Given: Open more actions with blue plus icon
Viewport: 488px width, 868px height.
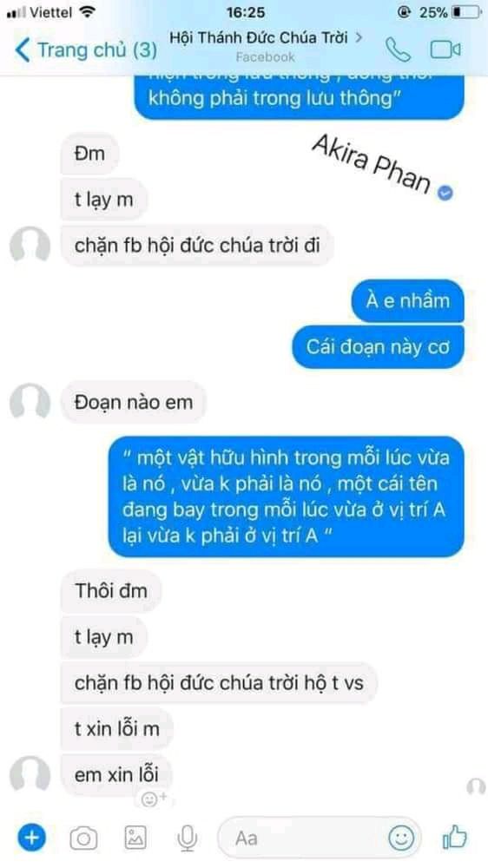Looking at the screenshot, I should point(31,838).
